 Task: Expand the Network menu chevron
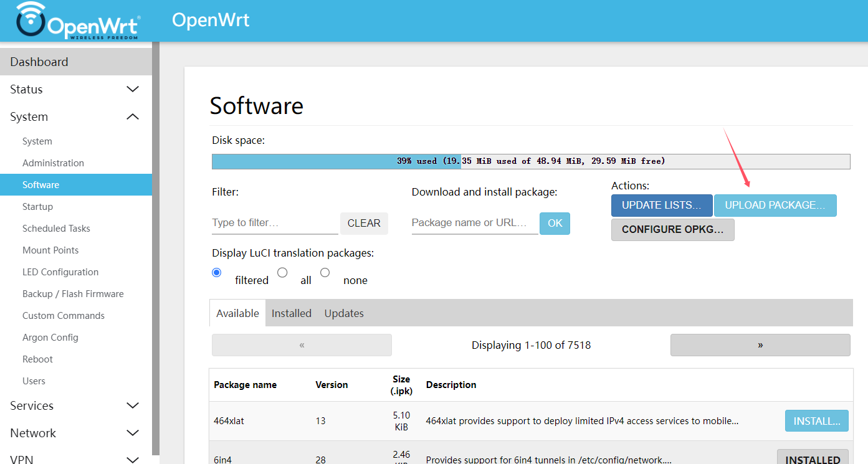click(x=133, y=433)
